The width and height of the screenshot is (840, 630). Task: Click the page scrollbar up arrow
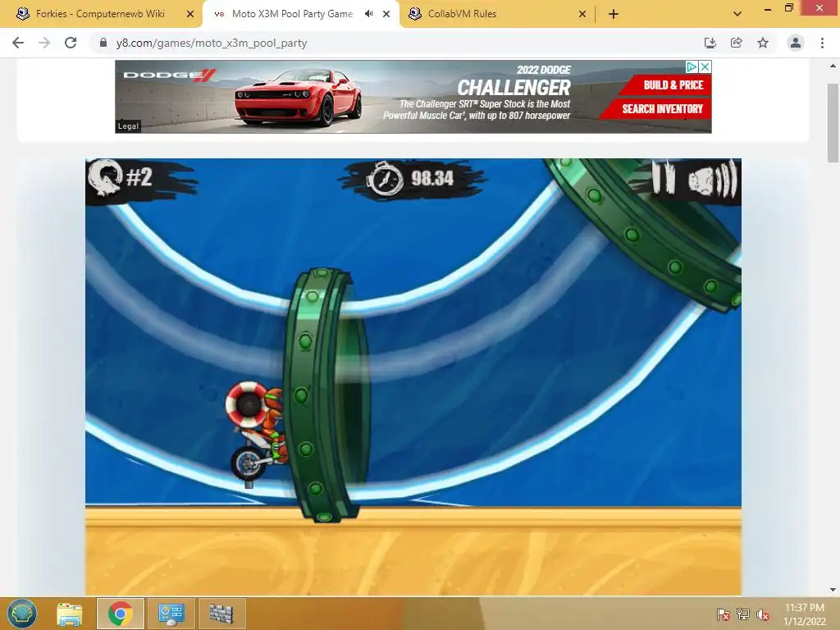833,66
